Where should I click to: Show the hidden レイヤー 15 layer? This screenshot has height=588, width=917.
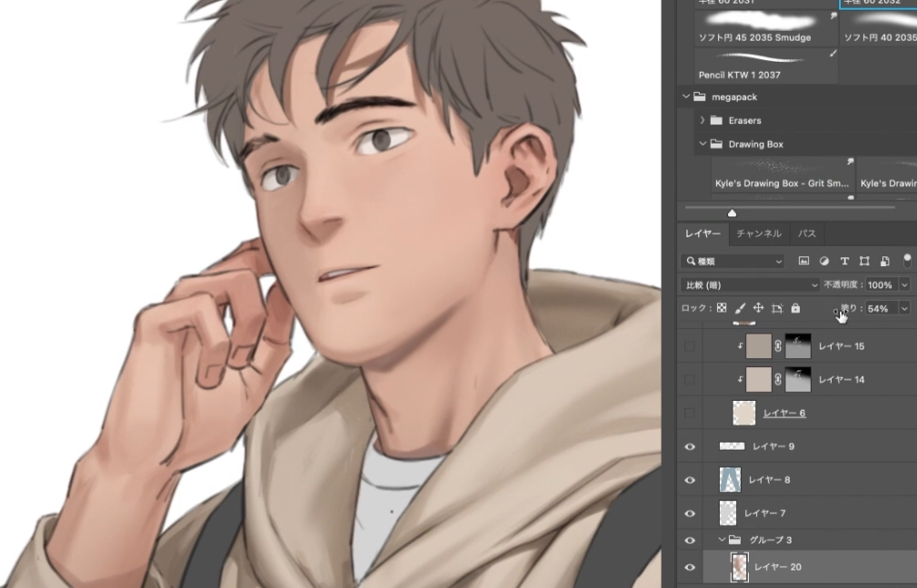(x=690, y=345)
